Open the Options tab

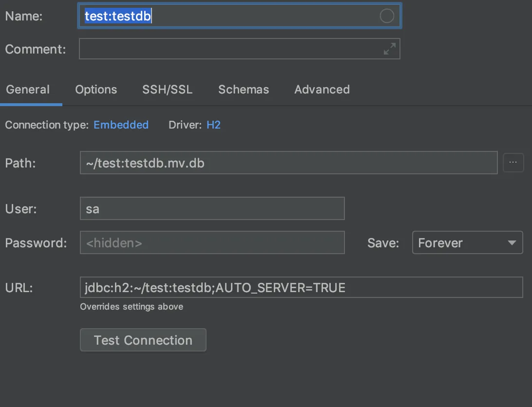point(96,90)
